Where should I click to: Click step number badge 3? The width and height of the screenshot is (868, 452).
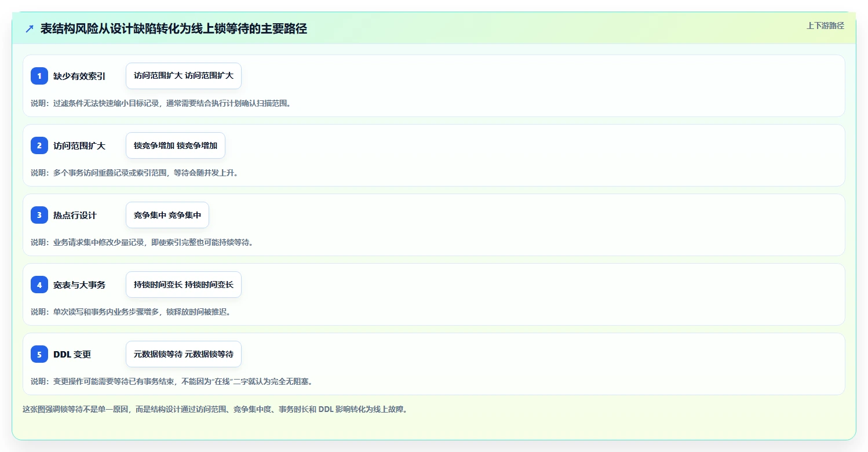(x=39, y=215)
